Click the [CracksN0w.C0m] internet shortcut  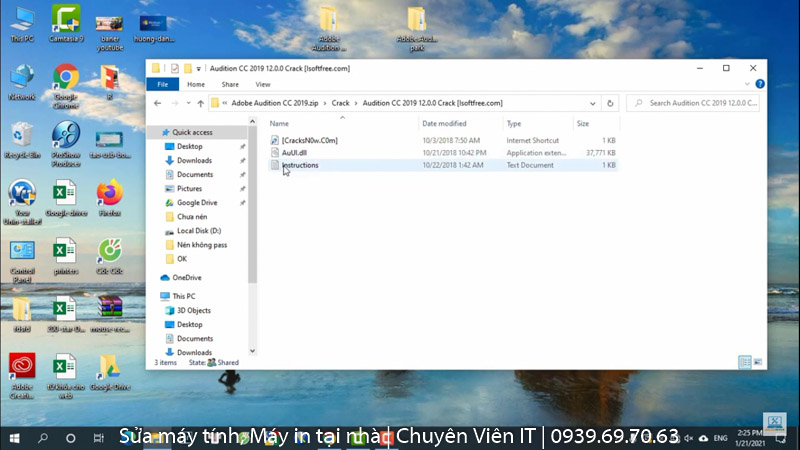(309, 140)
